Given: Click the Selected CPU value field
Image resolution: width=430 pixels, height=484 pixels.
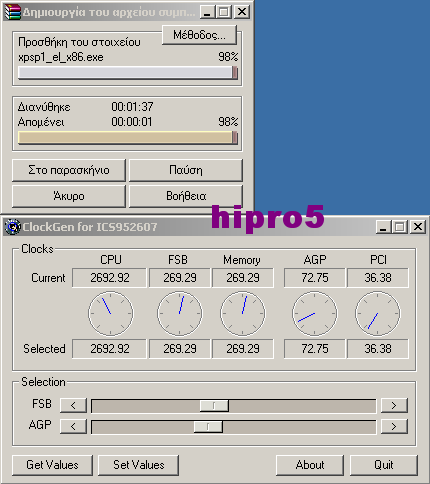Looking at the screenshot, I should 110,349.
